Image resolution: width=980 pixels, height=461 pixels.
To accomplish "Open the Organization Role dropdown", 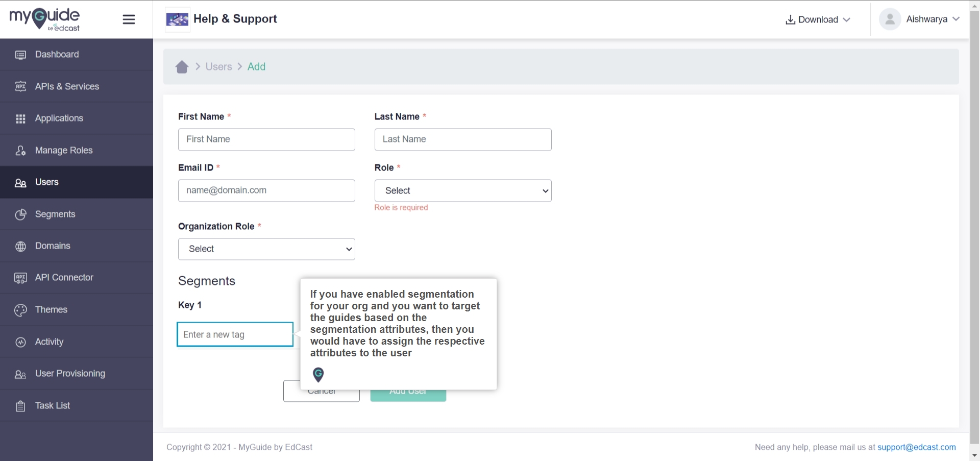I will coord(266,249).
